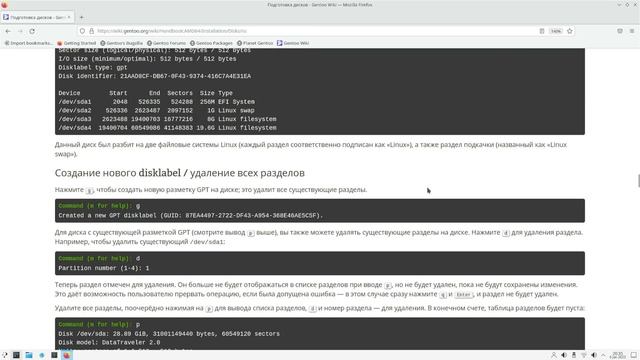Open the Gentoo's Bugzilla bookmark
640x360 pixels.
tap(122, 43)
